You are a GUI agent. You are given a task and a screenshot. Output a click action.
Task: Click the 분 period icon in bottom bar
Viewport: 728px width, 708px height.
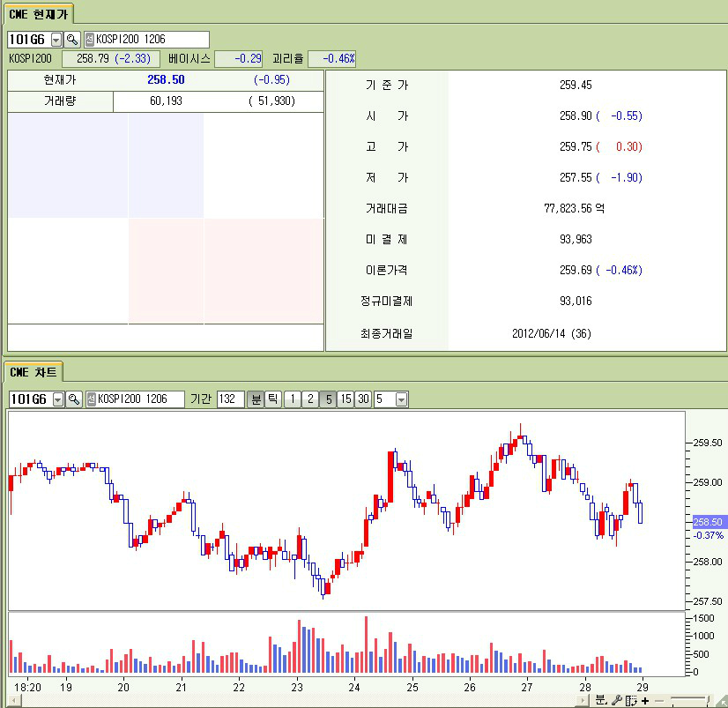click(601, 700)
